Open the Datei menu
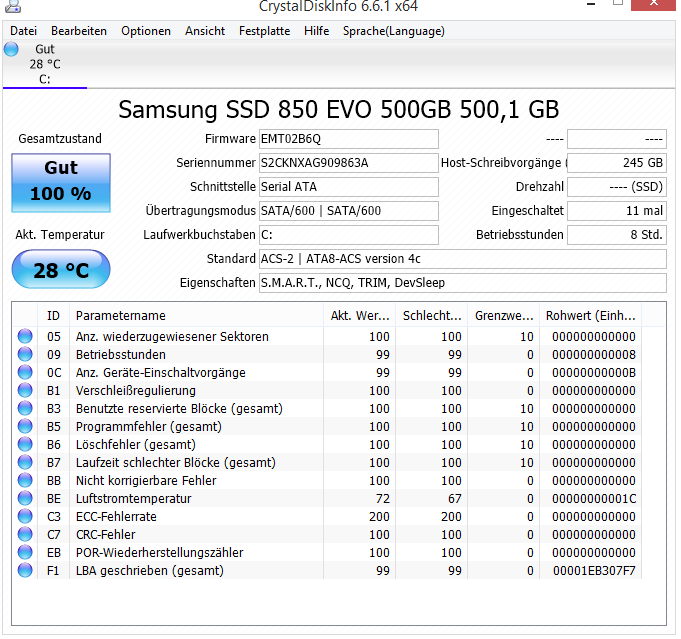 (23, 31)
